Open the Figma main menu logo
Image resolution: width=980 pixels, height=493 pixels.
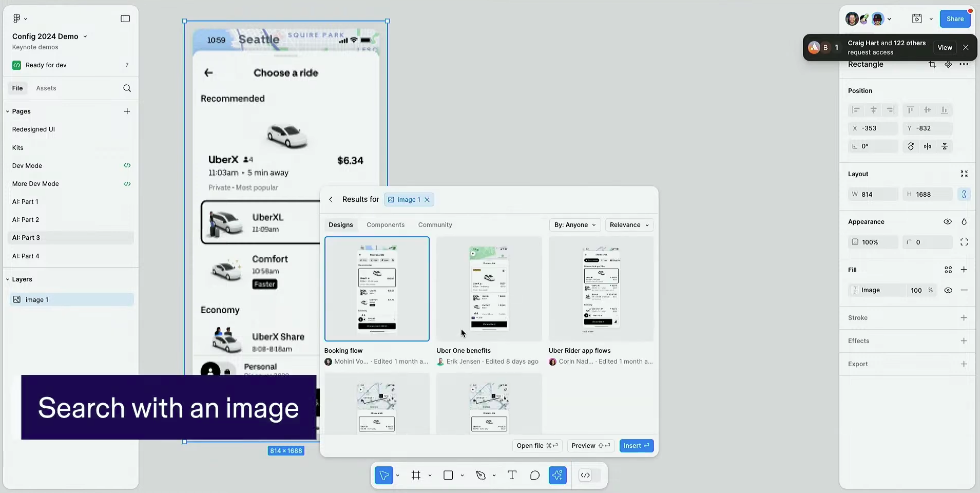pyautogui.click(x=16, y=18)
